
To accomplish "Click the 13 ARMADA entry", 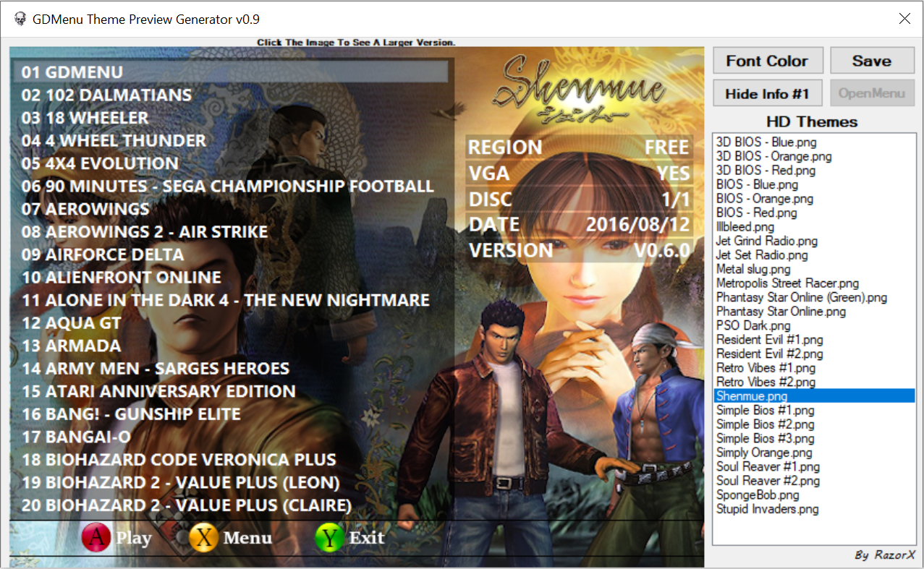I will (71, 346).
